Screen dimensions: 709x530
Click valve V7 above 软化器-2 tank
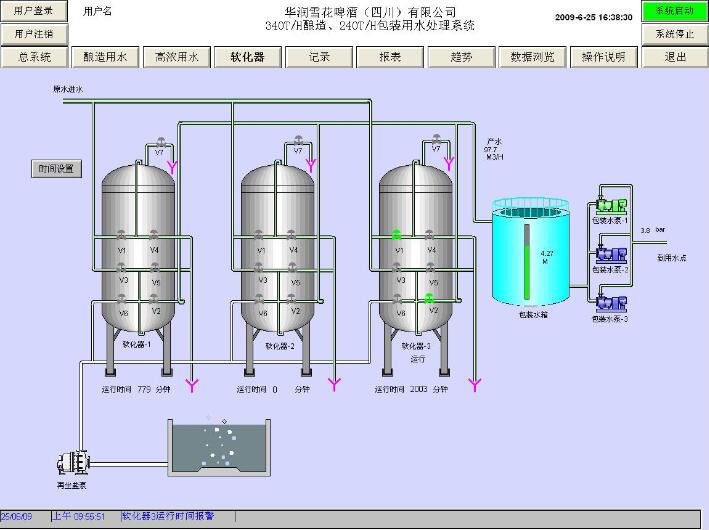[x=298, y=140]
